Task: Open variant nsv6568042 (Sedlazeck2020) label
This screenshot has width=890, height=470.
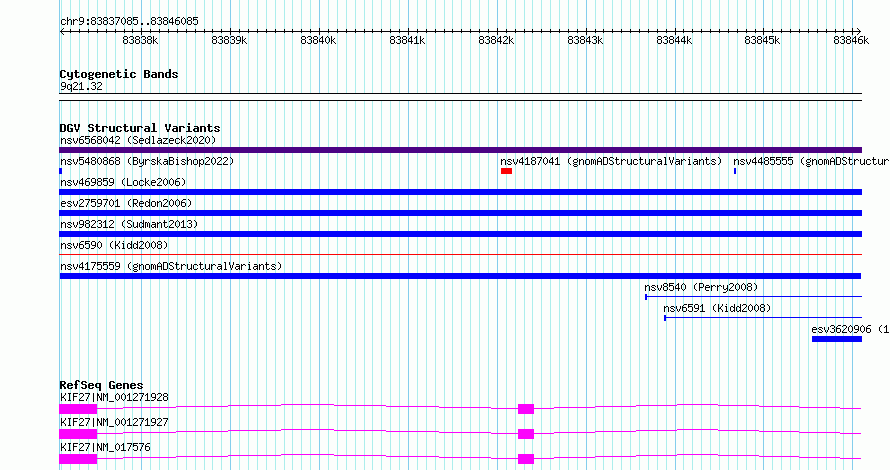Action: [138, 140]
